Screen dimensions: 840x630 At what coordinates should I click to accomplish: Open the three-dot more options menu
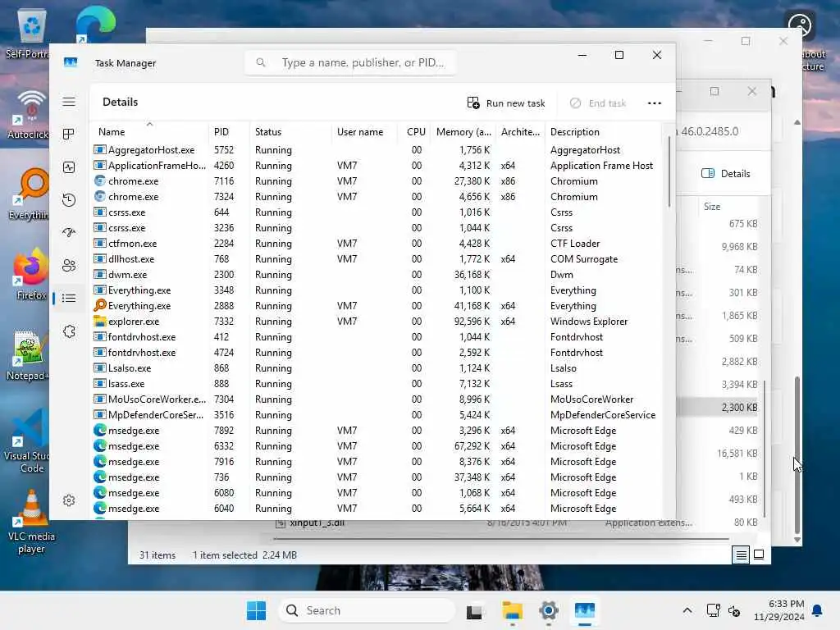point(654,103)
